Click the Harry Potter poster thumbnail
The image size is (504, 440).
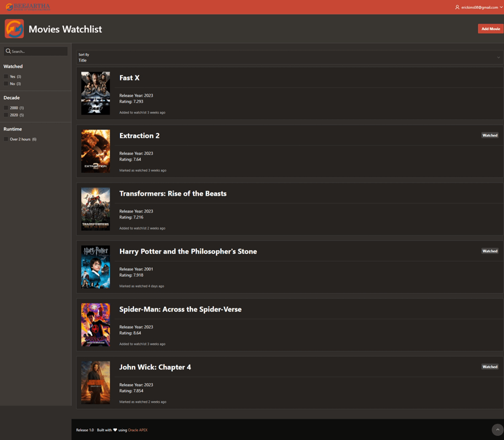tap(95, 267)
